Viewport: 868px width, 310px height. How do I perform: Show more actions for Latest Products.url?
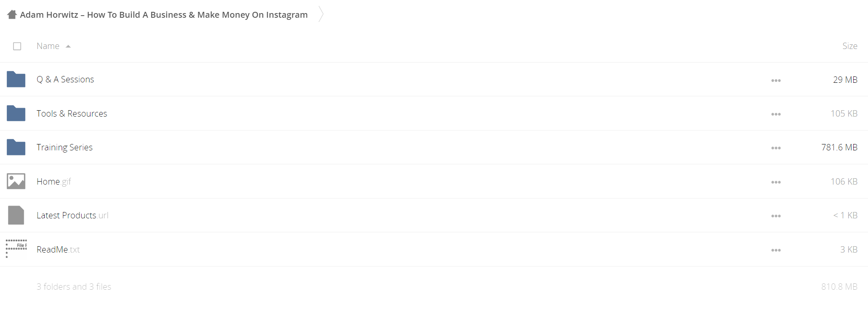(x=776, y=216)
